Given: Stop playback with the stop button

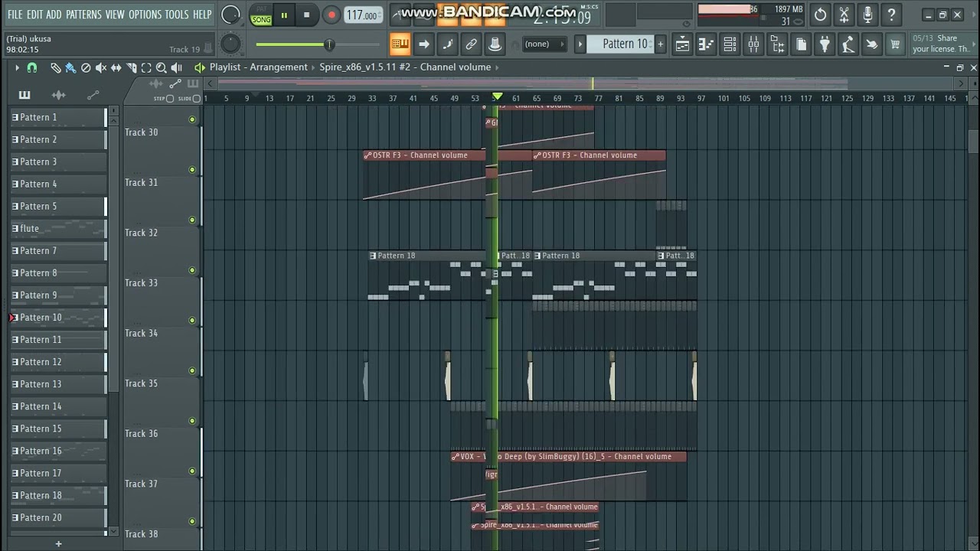Looking at the screenshot, I should point(306,15).
